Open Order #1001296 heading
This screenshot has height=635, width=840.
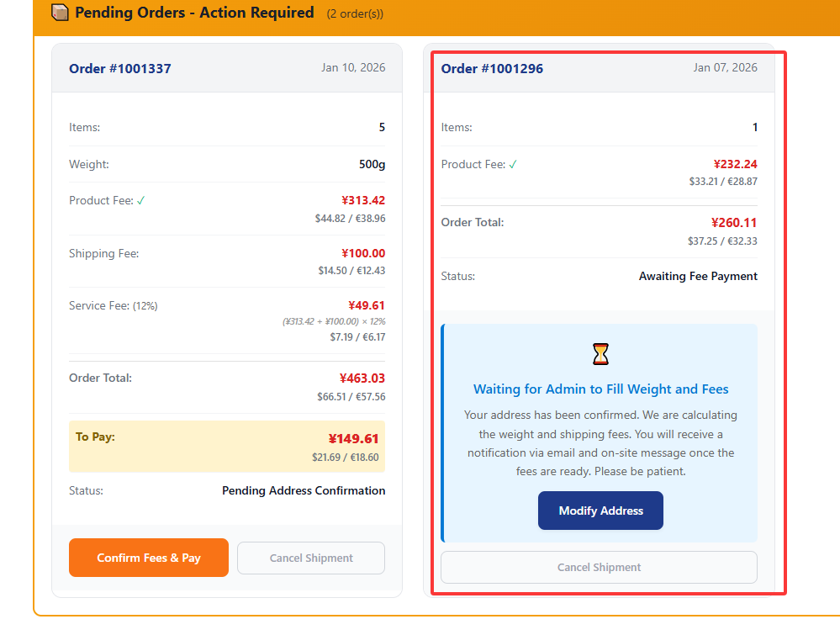[492, 68]
